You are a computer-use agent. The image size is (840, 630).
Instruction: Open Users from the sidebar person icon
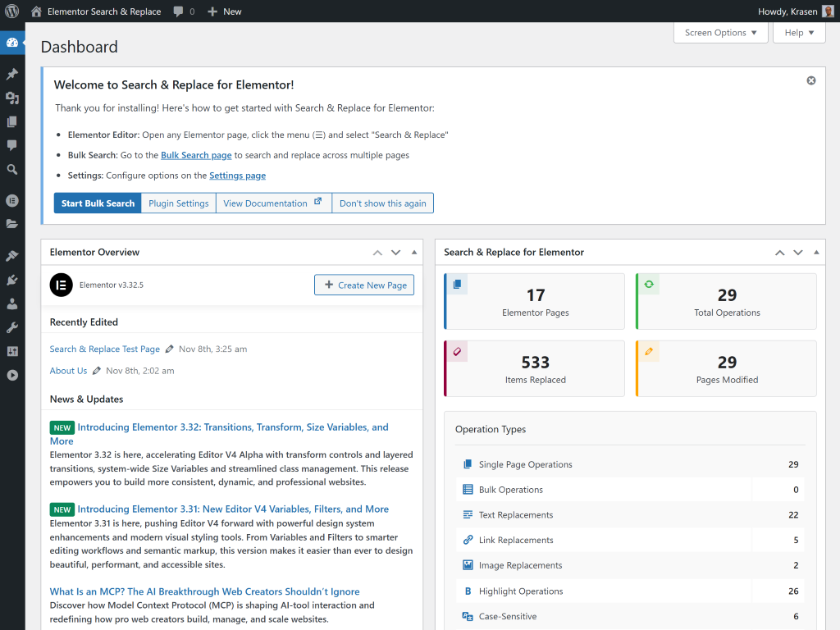(12, 304)
